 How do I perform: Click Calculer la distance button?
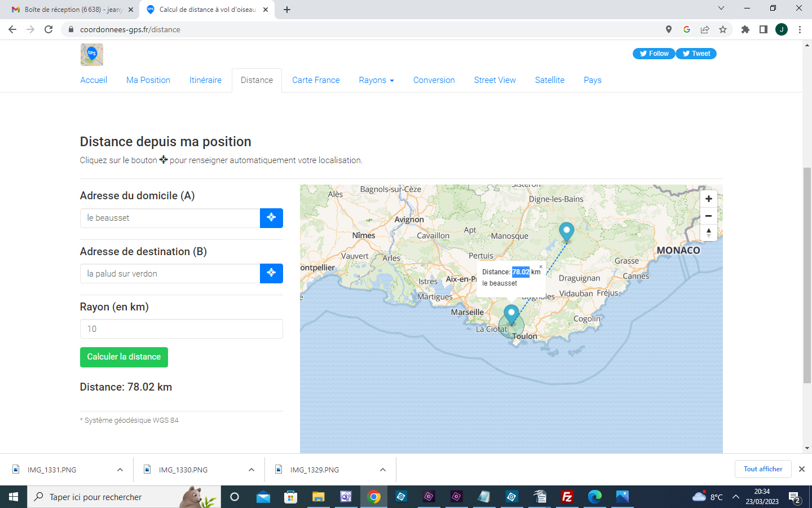(124, 357)
